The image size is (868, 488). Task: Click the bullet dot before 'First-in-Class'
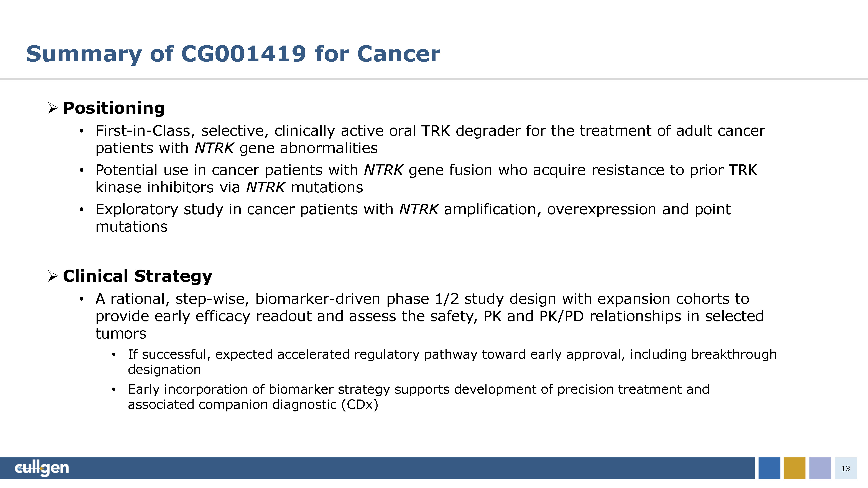coord(81,131)
